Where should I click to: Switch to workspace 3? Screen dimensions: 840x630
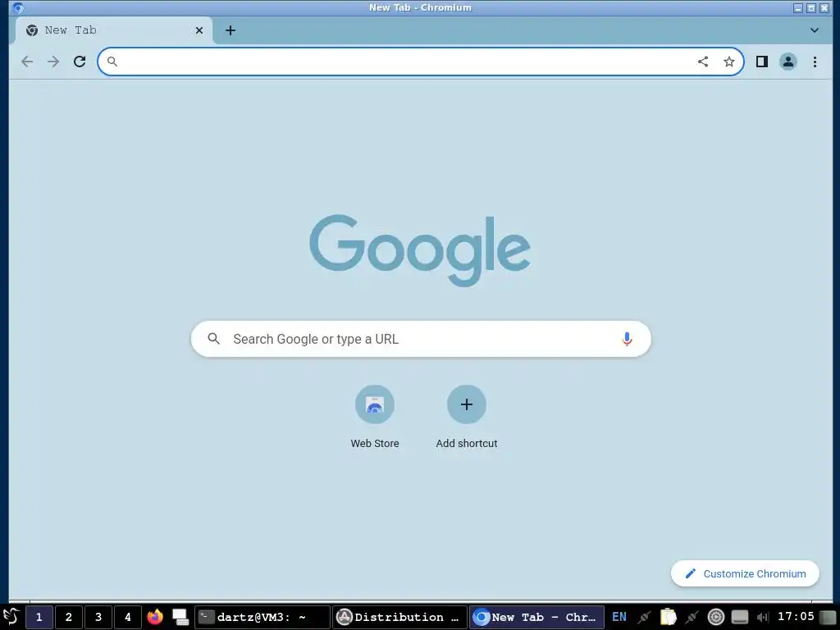tap(98, 617)
